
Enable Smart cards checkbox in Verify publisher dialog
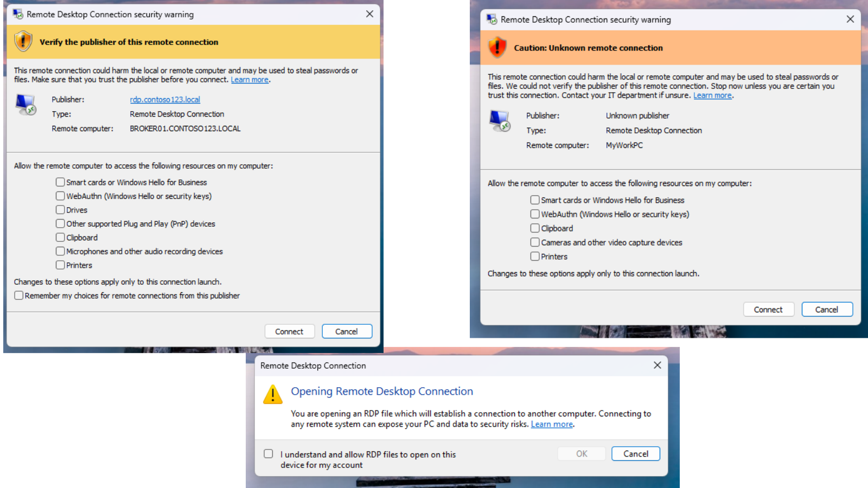tap(60, 182)
